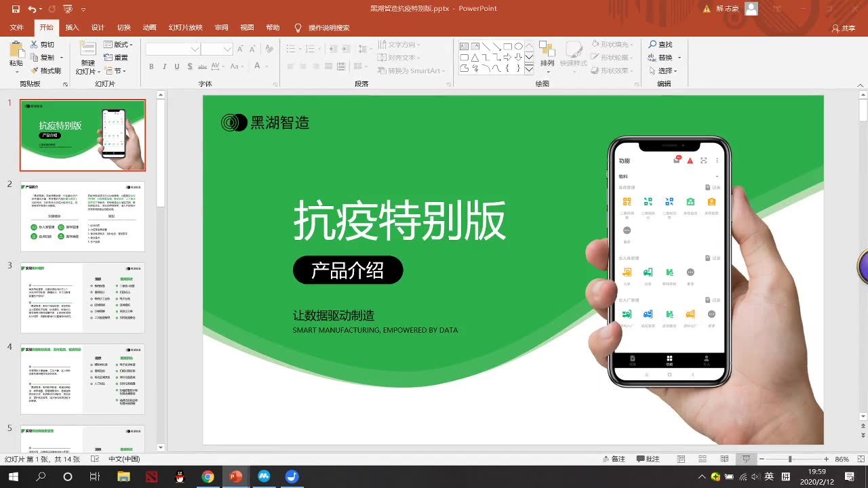Expand Section (节) dropdown
The height and width of the screenshot is (488, 868).
tap(115, 70)
